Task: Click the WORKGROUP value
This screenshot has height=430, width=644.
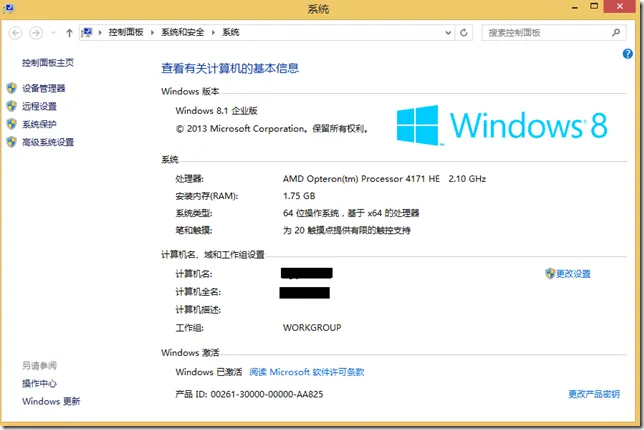Action: 312,328
